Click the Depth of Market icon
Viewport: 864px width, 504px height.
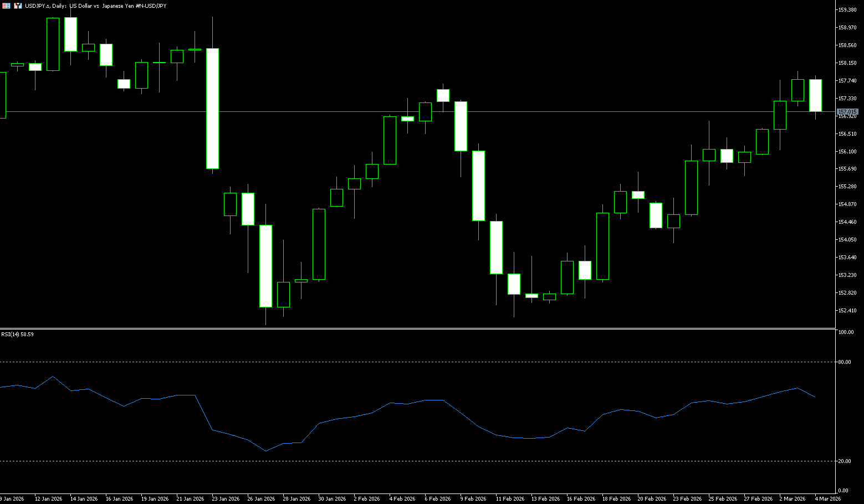click(18, 6)
